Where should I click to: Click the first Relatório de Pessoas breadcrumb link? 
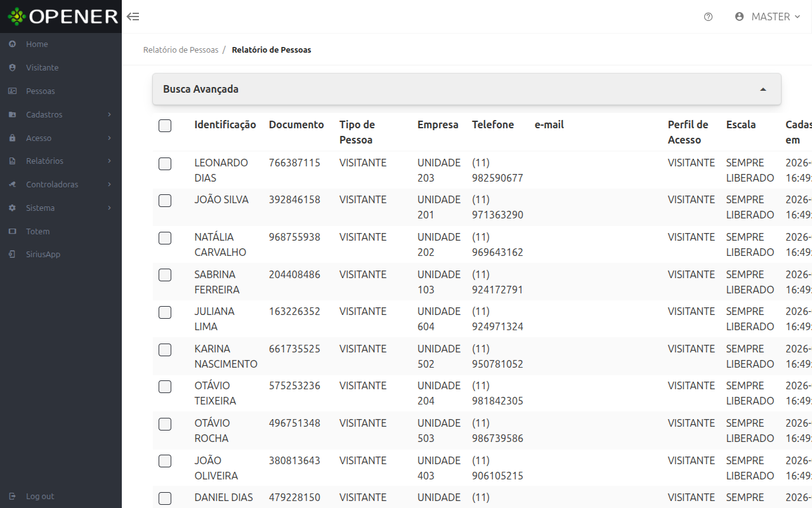[x=181, y=50]
